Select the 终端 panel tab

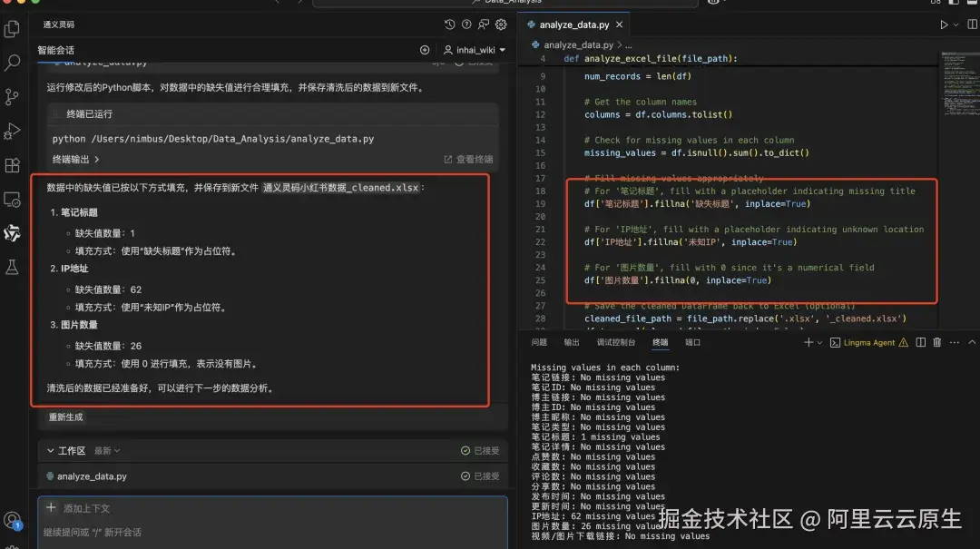[660, 342]
